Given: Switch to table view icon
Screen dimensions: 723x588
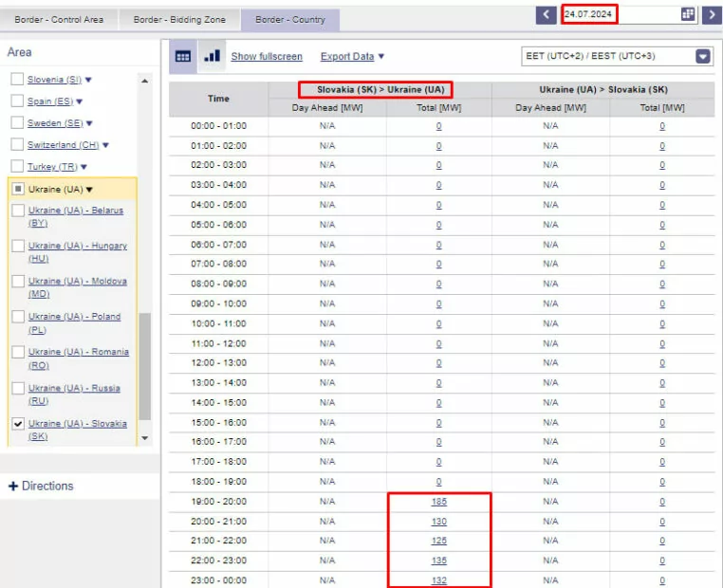Looking at the screenshot, I should pyautogui.click(x=183, y=56).
